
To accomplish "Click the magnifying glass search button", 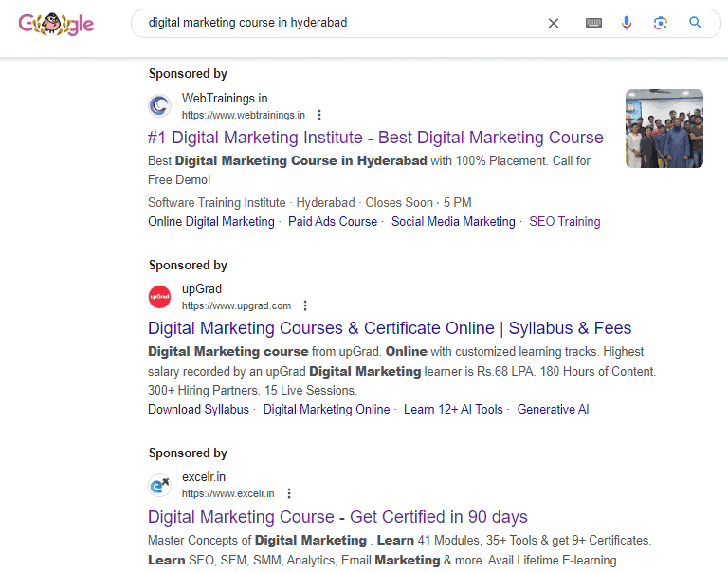I will pyautogui.click(x=696, y=23).
